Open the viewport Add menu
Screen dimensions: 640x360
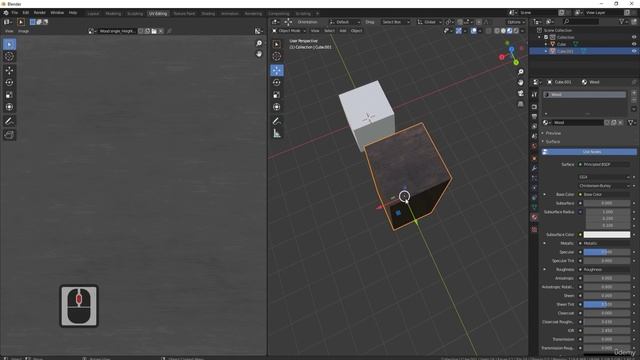(343, 31)
